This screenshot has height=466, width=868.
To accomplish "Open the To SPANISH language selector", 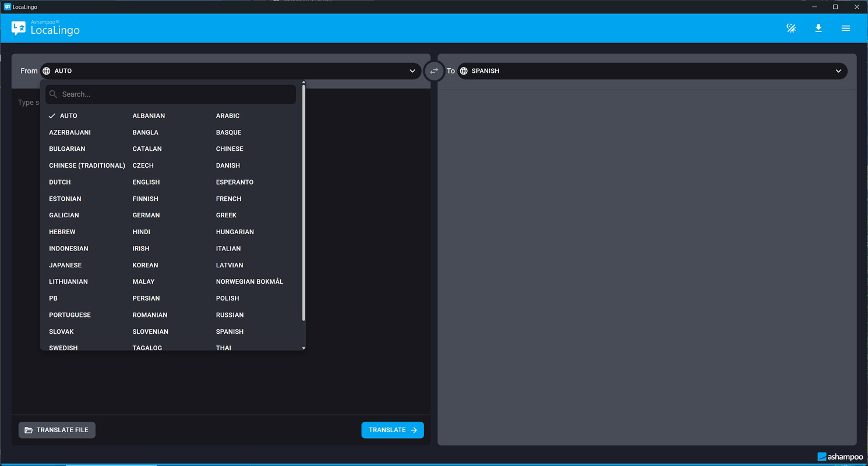I will pyautogui.click(x=652, y=71).
